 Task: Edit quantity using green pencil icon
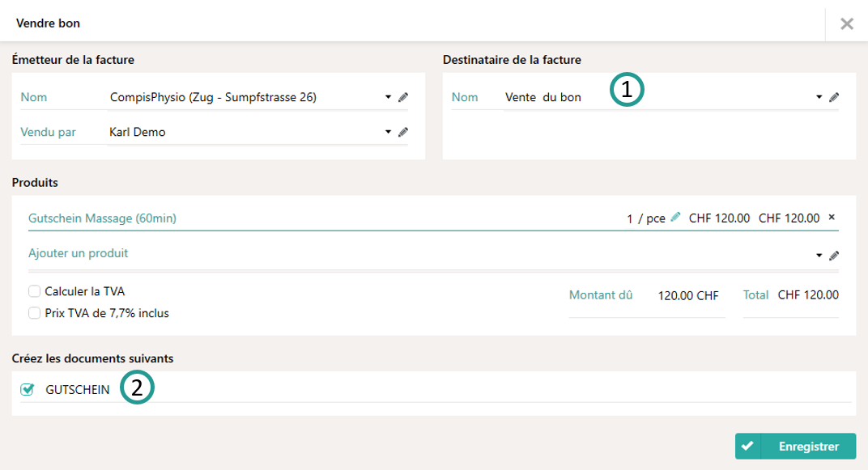pos(676,218)
